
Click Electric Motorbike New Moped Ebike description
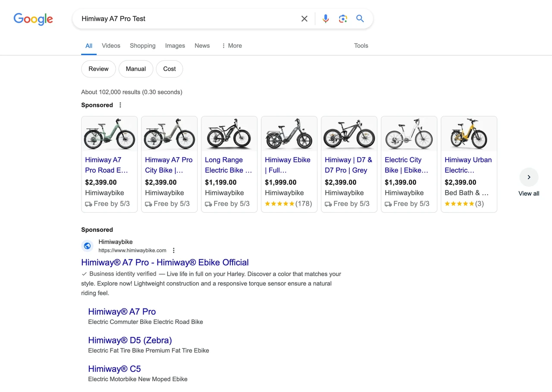pyautogui.click(x=138, y=379)
